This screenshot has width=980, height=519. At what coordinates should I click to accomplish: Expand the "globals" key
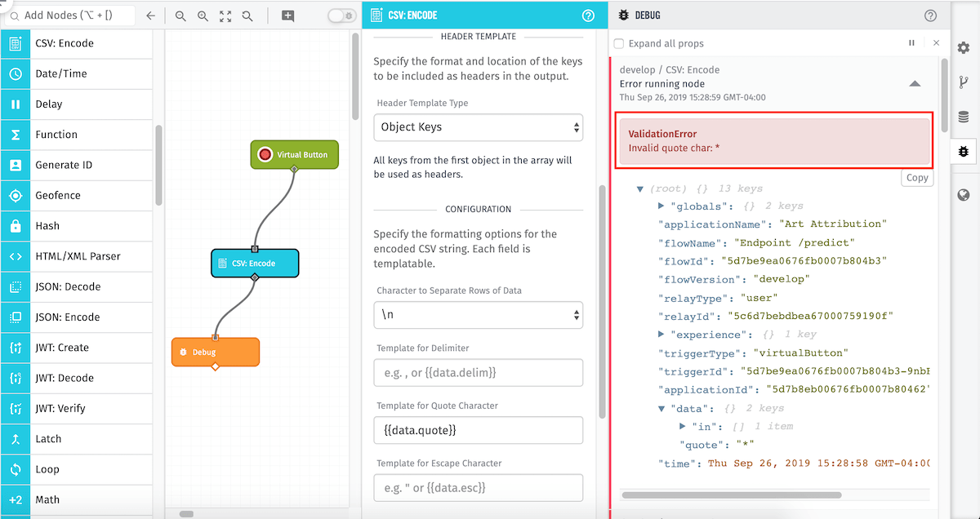(661, 206)
